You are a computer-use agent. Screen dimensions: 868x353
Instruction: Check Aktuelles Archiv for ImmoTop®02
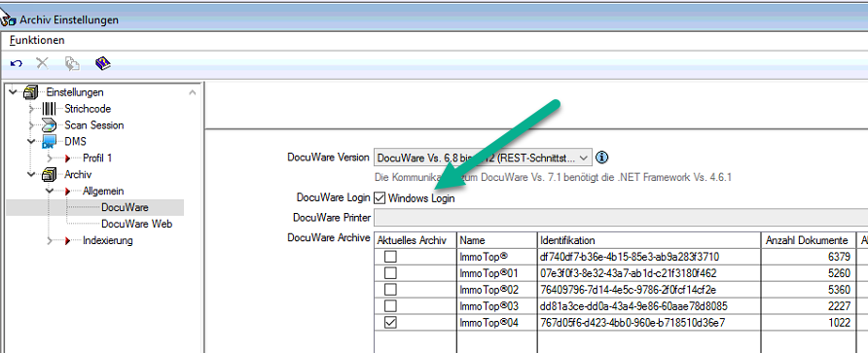pos(391,290)
